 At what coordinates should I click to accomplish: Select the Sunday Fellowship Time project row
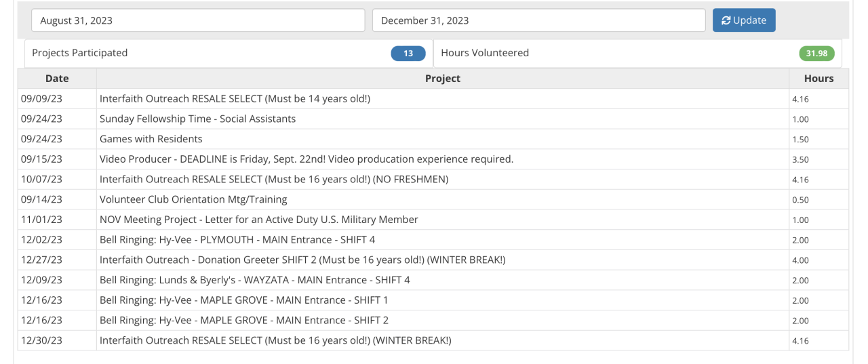[x=197, y=119]
